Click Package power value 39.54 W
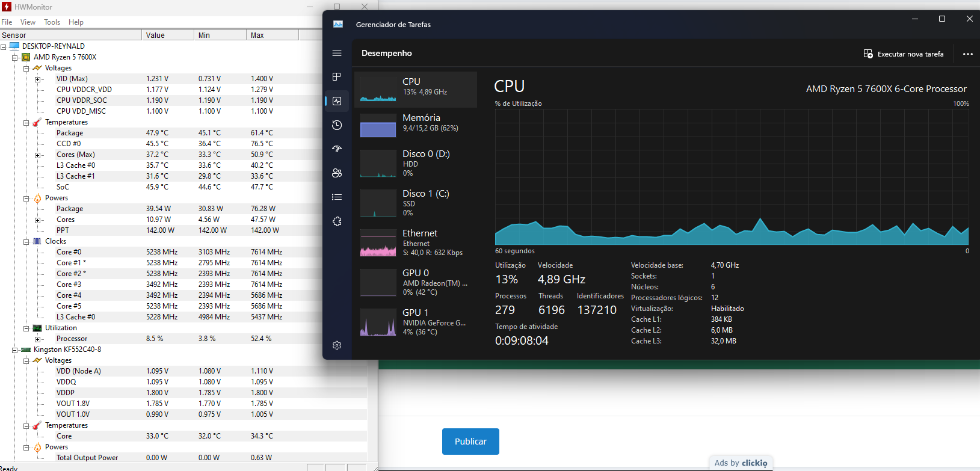This screenshot has width=980, height=471. click(158, 209)
